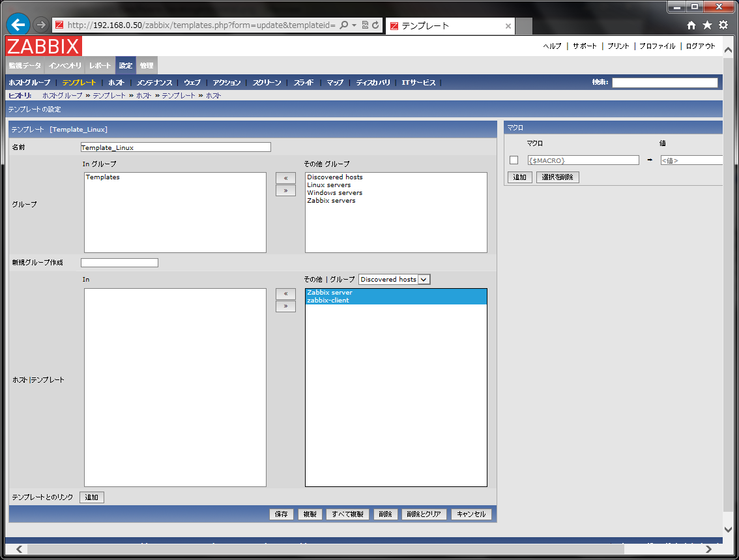Image resolution: width=739 pixels, height=560 pixels.
Task: Click the キャンセル button
Action: [x=471, y=514]
